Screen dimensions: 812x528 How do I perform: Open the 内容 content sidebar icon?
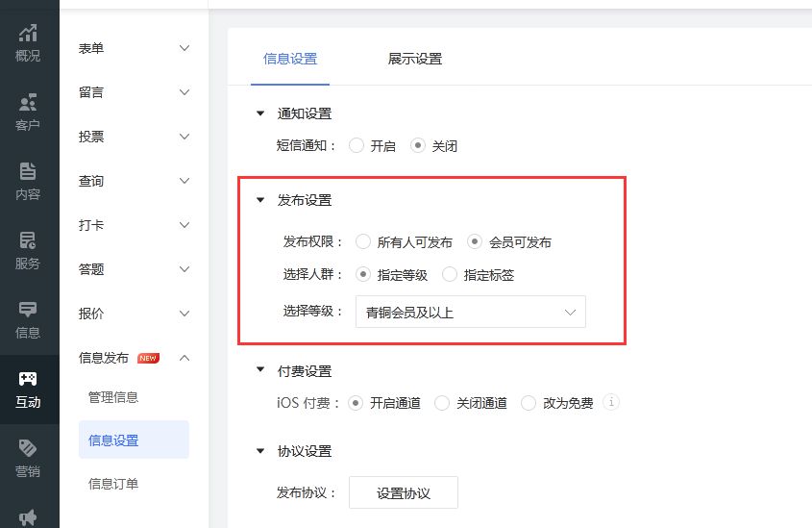(28, 182)
